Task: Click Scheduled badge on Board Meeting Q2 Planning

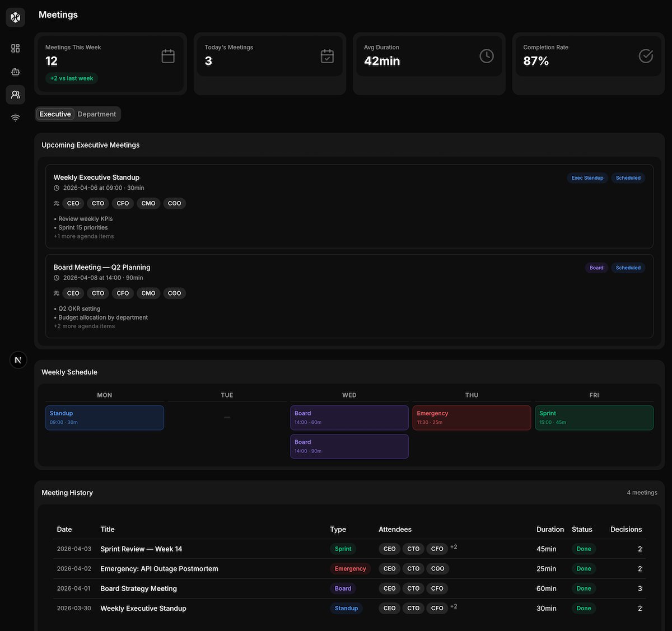Action: [x=628, y=268]
